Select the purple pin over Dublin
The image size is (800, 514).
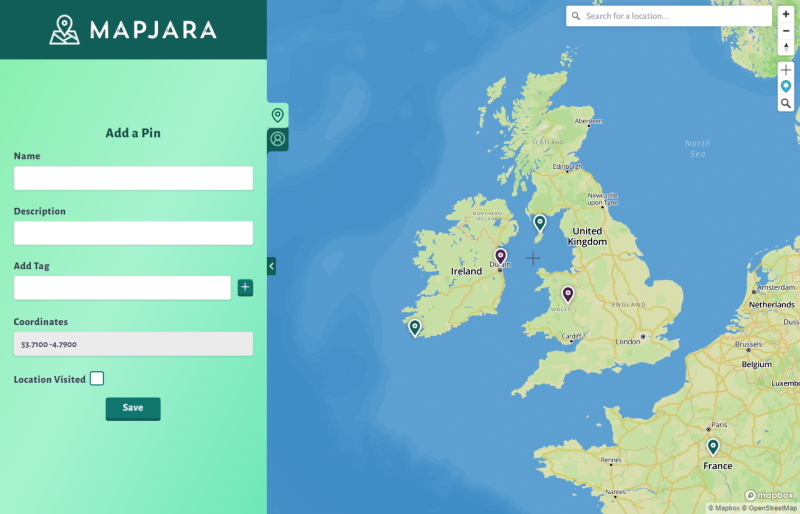[x=501, y=256]
